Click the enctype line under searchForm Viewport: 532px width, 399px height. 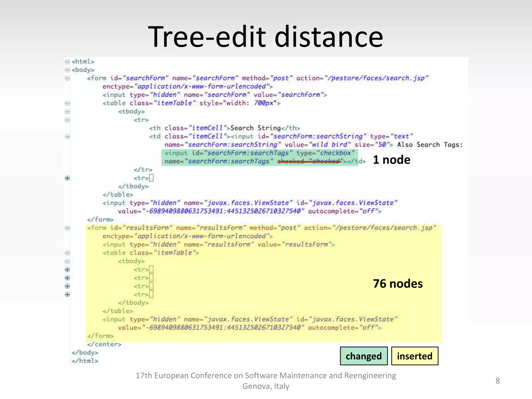pos(188,87)
